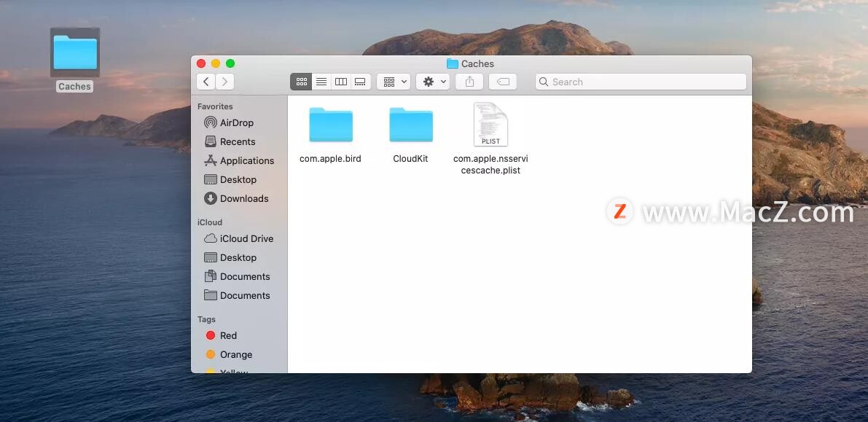Open the gear Action menu
The height and width of the screenshot is (422, 868).
tap(433, 82)
